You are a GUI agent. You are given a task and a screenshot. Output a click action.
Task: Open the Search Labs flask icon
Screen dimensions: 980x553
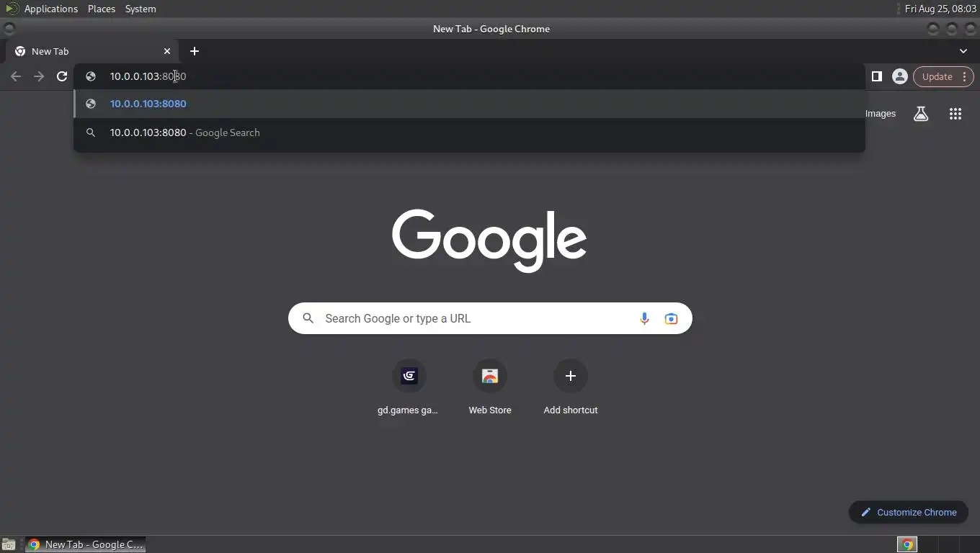pos(921,114)
